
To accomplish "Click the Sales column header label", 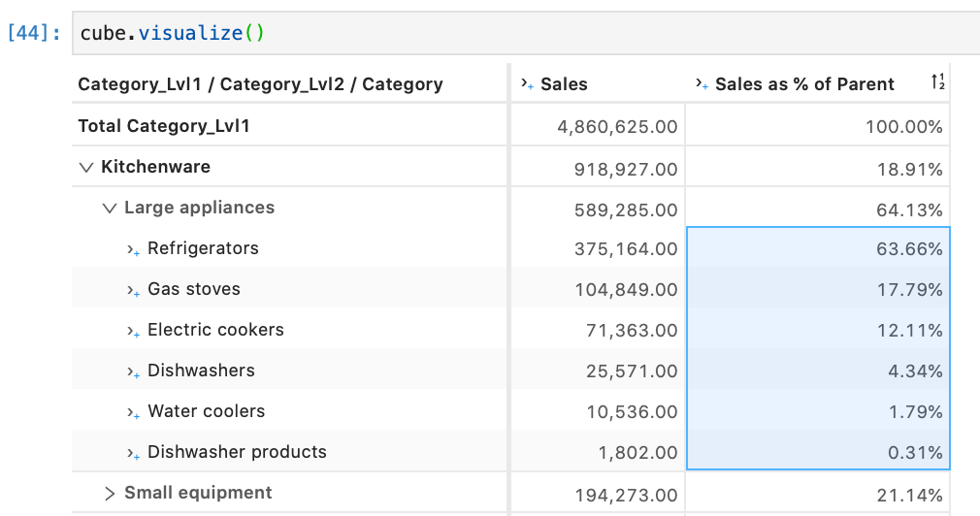I will (x=564, y=84).
